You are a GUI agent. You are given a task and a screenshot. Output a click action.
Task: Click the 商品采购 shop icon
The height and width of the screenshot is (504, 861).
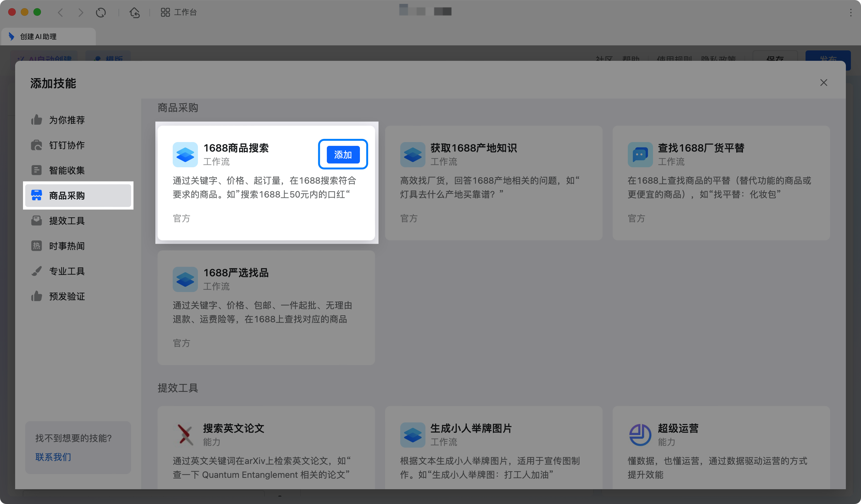pyautogui.click(x=37, y=195)
